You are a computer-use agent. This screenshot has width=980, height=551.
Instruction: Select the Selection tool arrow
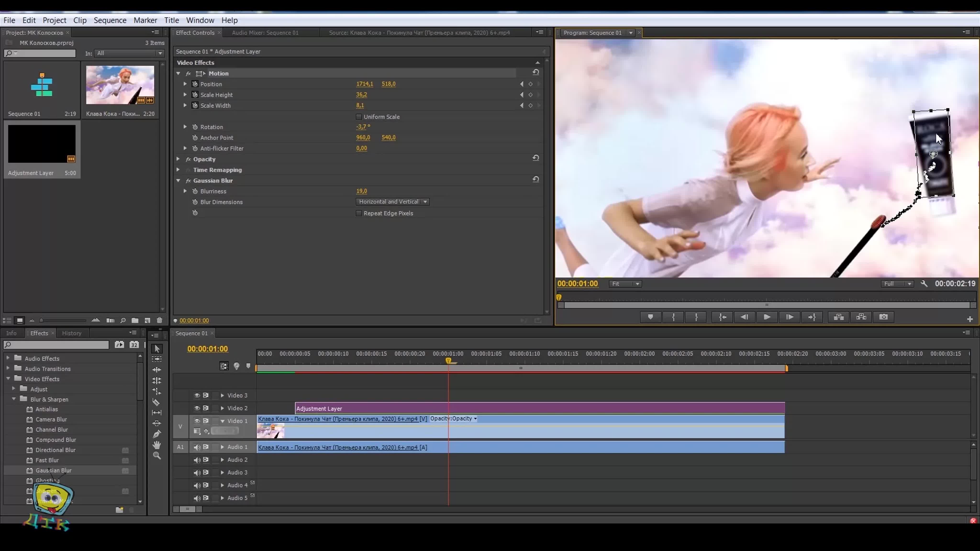157,348
